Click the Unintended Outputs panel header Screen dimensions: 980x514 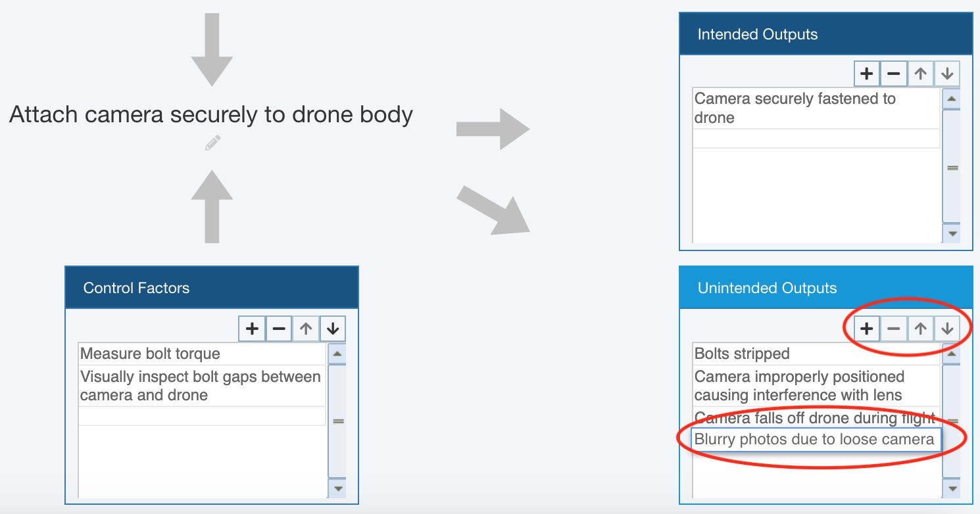coord(825,288)
